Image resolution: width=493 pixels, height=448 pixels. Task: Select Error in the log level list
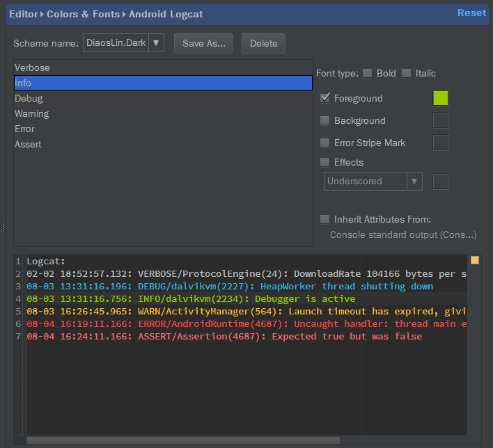point(163,129)
